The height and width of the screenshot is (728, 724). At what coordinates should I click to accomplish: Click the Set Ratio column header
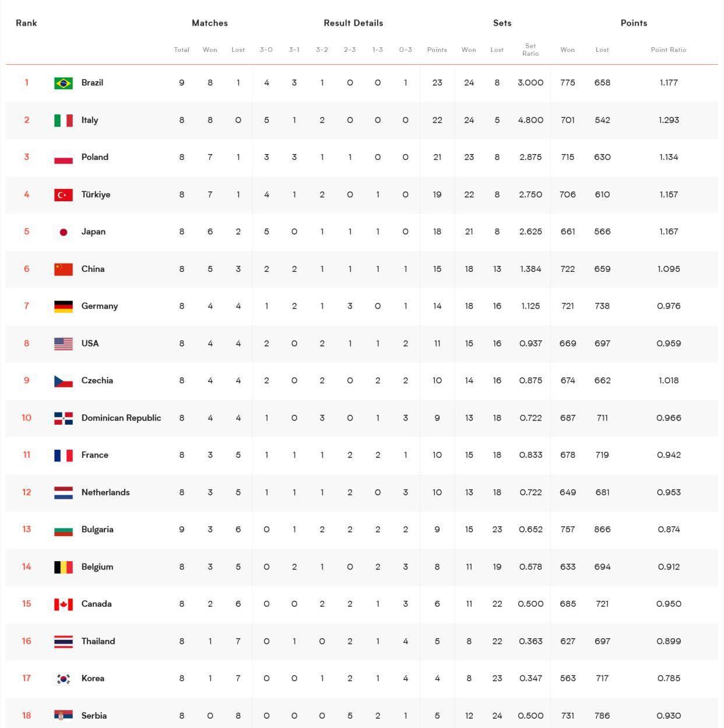point(530,50)
